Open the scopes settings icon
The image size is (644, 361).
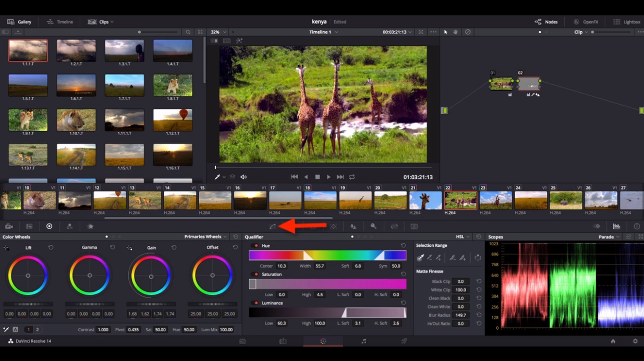628,237
